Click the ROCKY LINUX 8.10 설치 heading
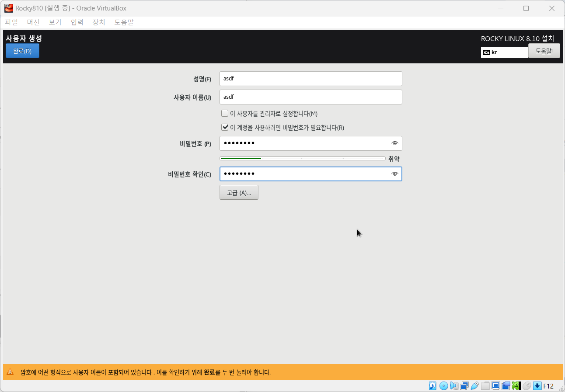Viewport: 565px width, 392px height. [517, 38]
